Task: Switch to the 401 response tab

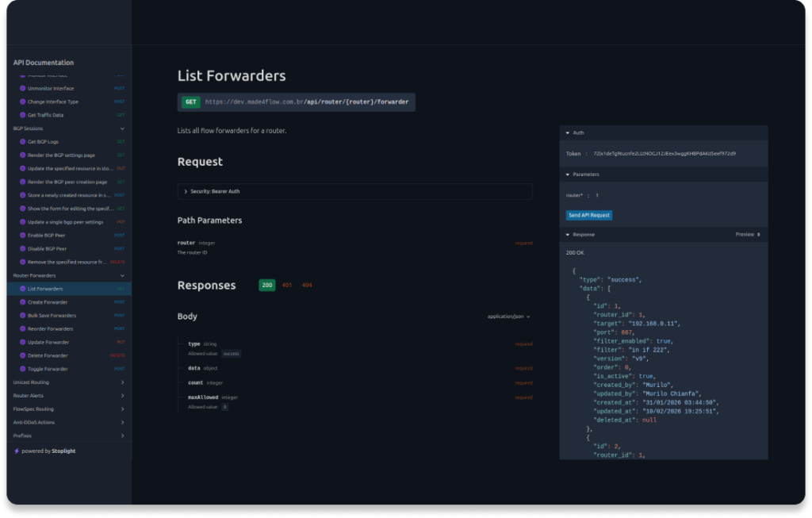Action: click(287, 285)
